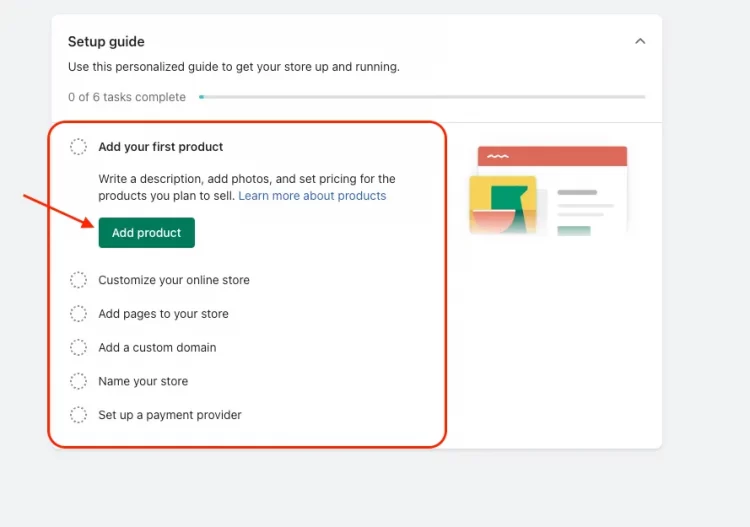Click the circle icon next to Add a custom domain

[78, 348]
